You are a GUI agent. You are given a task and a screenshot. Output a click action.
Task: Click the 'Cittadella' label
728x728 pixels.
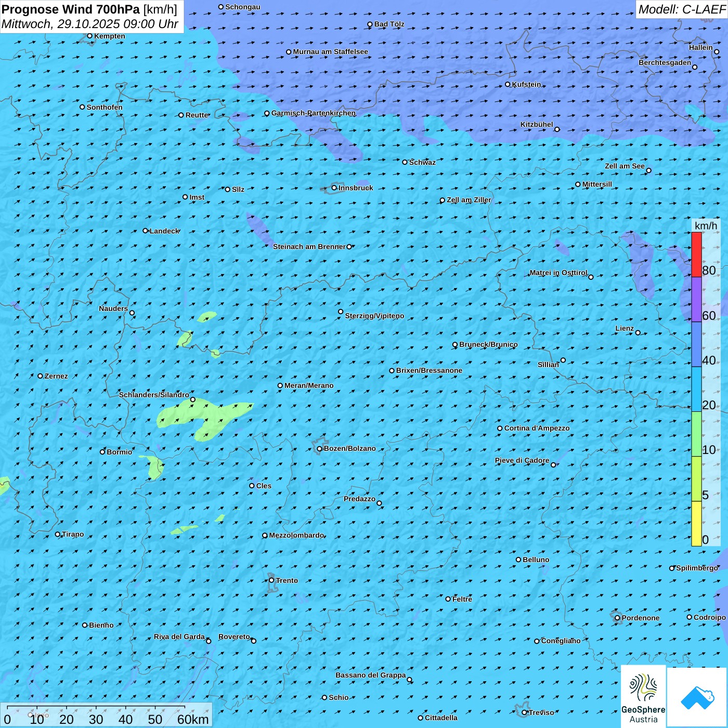point(441,718)
